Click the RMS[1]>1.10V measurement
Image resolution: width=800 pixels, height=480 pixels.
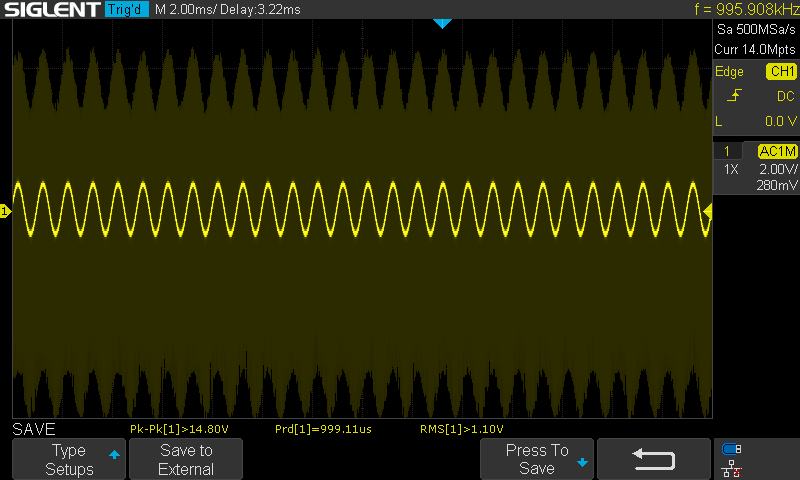(x=462, y=429)
